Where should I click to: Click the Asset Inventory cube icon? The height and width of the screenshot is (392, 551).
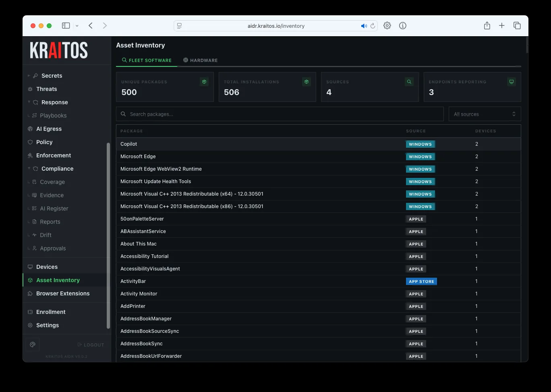coord(30,280)
